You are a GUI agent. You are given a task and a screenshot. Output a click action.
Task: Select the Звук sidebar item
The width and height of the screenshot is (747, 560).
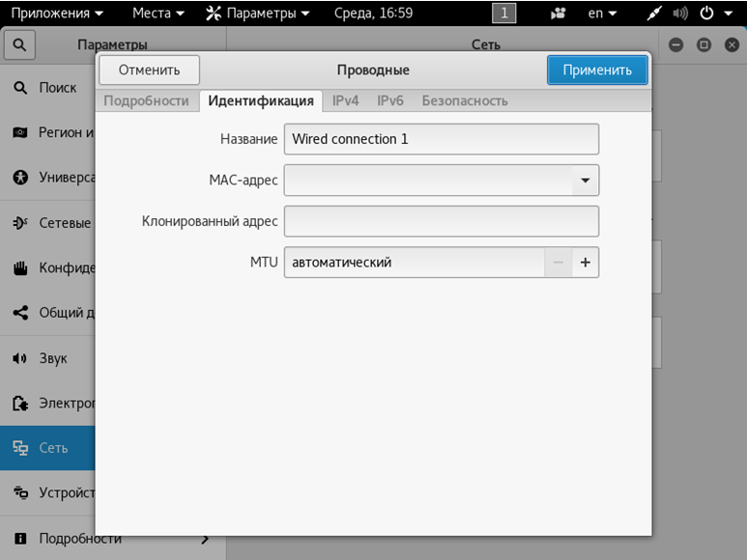point(47,358)
